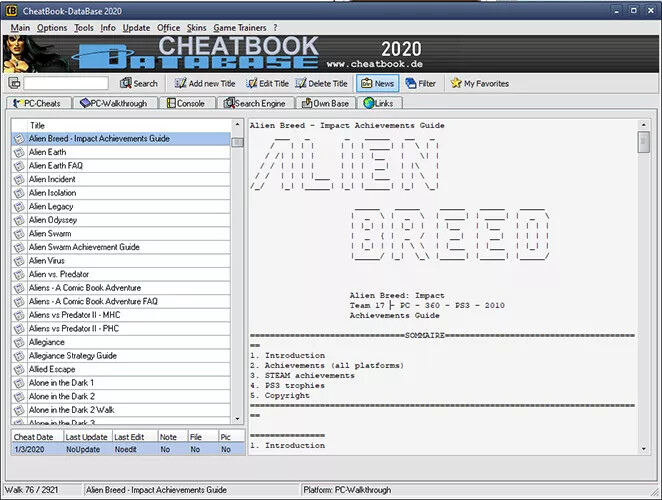The width and height of the screenshot is (662, 500).
Task: Open My Favorites star button
Action: [479, 84]
